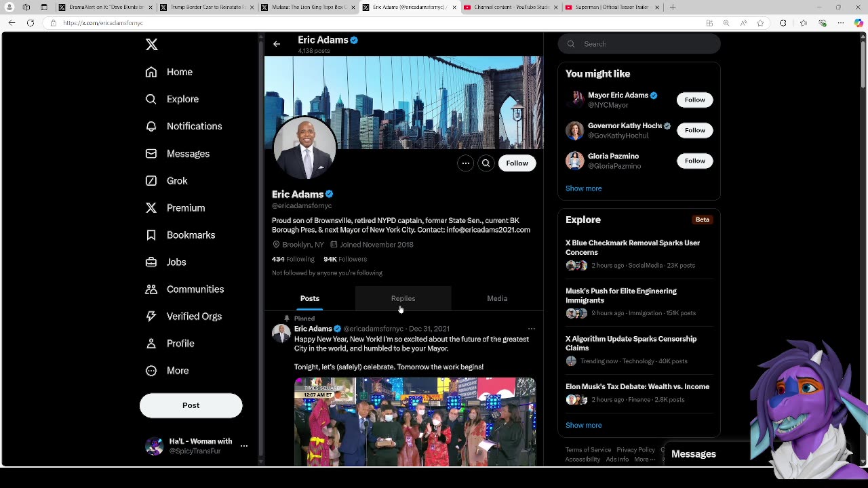Viewport: 868px width, 488px height.
Task: Switch to the Media tab
Action: coord(497,298)
